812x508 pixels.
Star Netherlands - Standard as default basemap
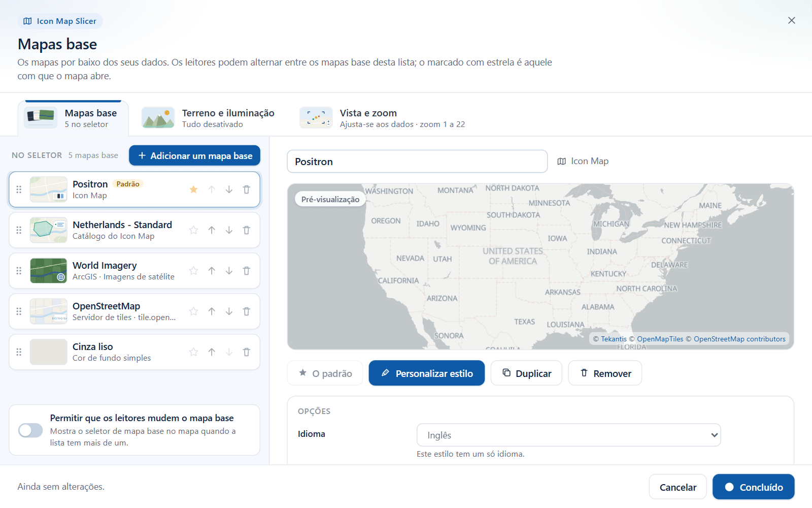tap(193, 230)
